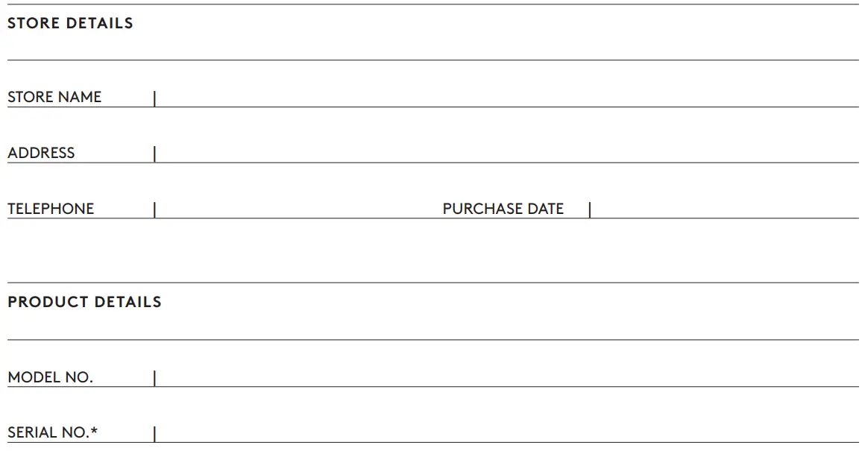Click the TELEPHONE label text
This screenshot has height=451, width=868.
coord(51,209)
